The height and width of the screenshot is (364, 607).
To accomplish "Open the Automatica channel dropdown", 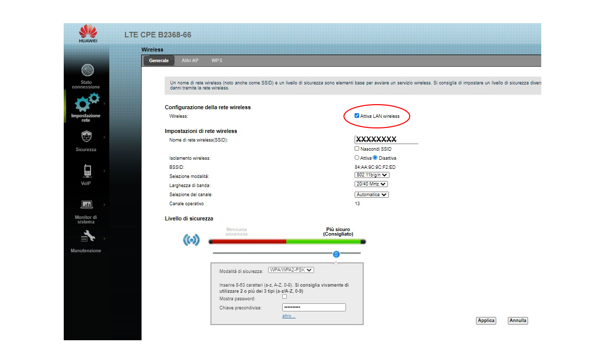I will click(372, 195).
